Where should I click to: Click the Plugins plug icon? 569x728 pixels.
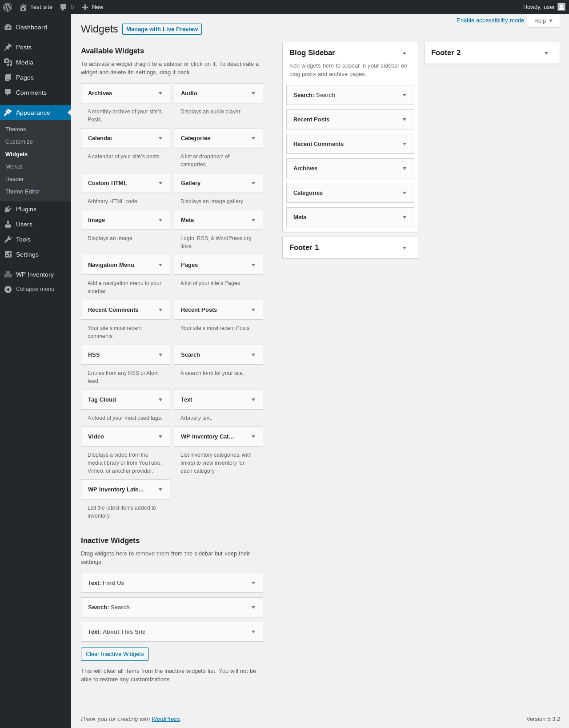click(8, 209)
